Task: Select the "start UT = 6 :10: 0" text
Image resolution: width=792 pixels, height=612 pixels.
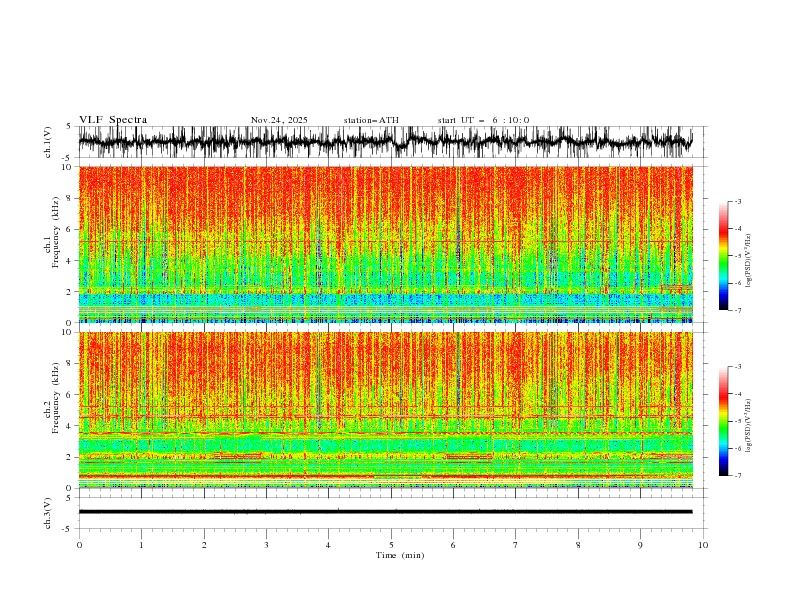Action: tap(483, 120)
